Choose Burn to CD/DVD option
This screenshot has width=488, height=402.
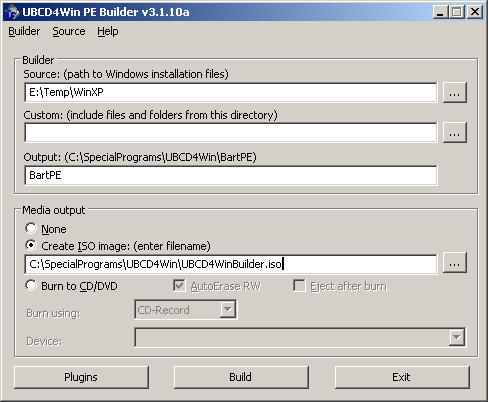coord(31,285)
